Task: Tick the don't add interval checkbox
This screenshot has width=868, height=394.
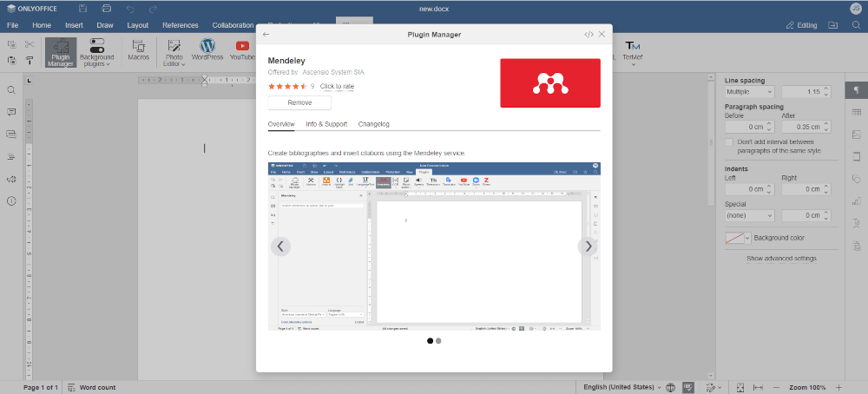Action: click(729, 142)
